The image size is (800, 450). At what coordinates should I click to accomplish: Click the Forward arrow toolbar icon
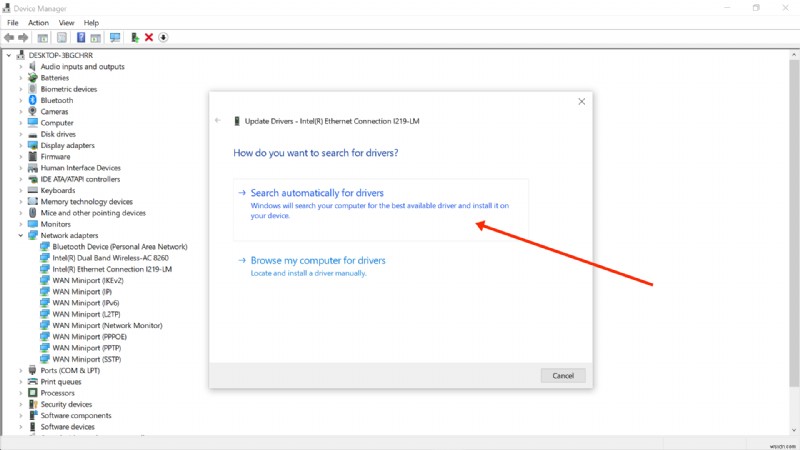pos(23,37)
